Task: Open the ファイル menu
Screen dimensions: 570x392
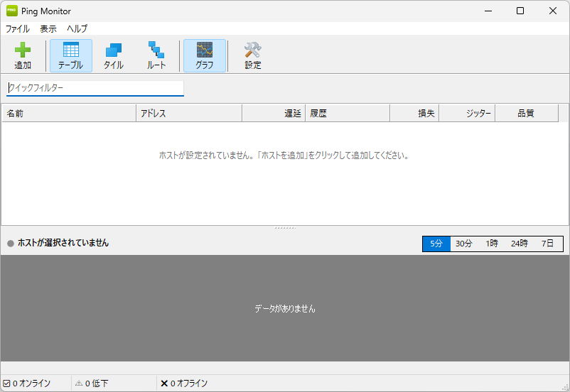Action: coord(18,29)
